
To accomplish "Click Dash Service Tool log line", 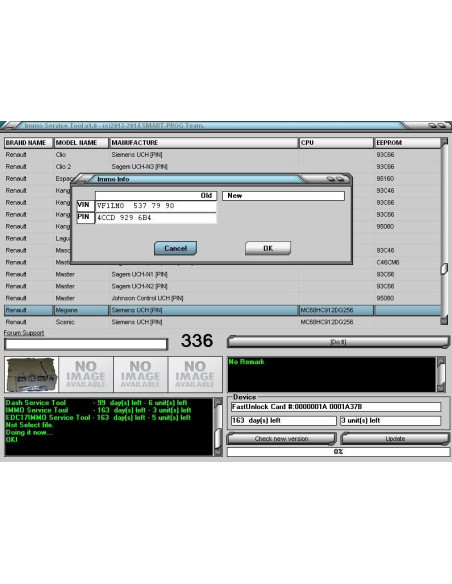I will click(x=96, y=403).
